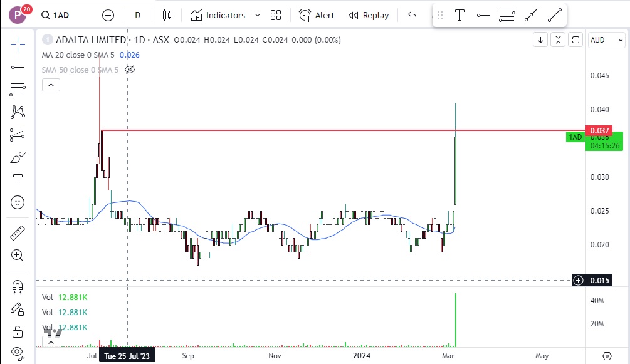Show the hidden SMA 50 indicator
630x364 pixels.
[129, 70]
